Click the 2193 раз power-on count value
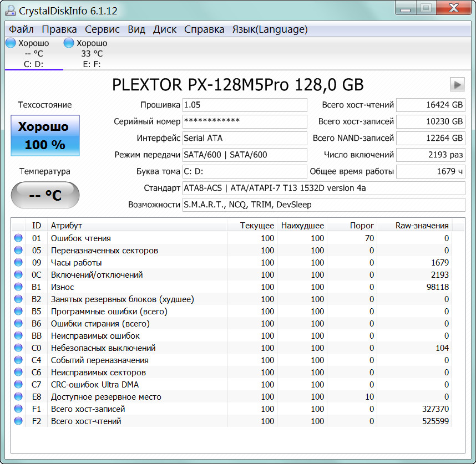This screenshot has height=464, width=476. [431, 155]
